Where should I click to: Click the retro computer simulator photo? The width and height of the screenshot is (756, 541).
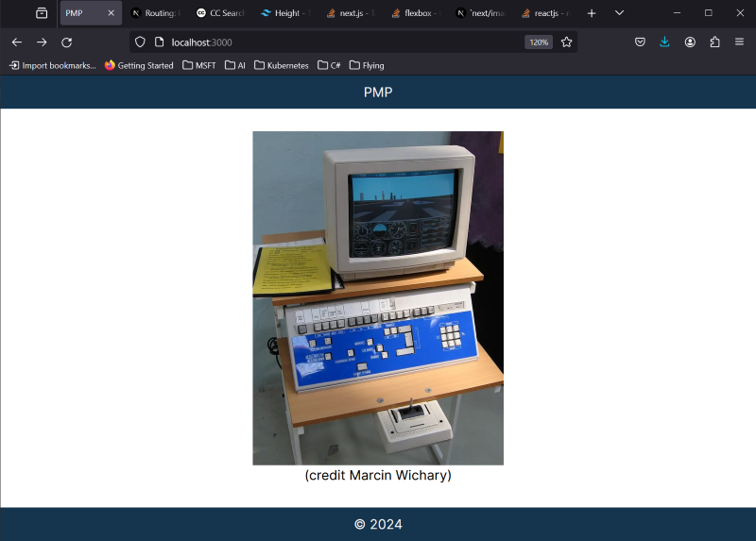[378, 297]
